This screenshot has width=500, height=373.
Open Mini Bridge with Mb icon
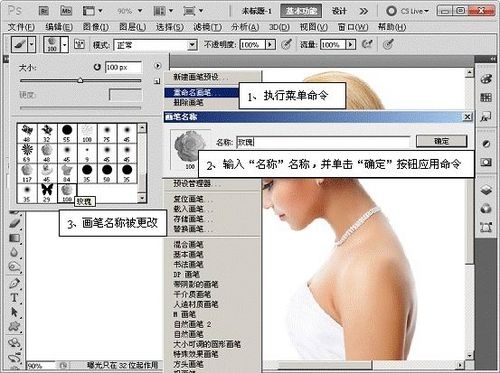tap(66, 11)
